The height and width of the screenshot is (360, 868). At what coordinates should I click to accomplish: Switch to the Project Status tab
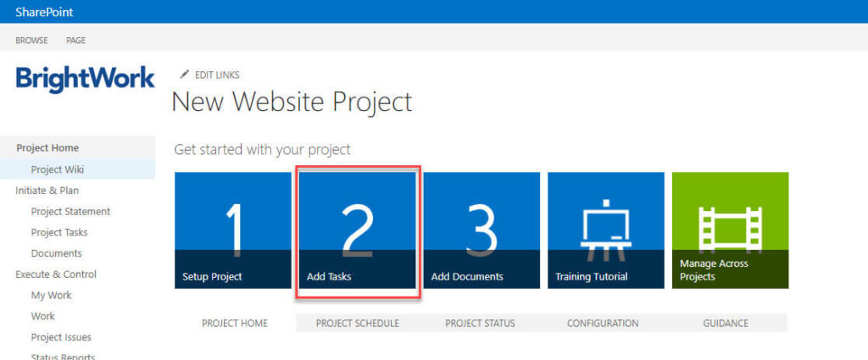click(480, 323)
